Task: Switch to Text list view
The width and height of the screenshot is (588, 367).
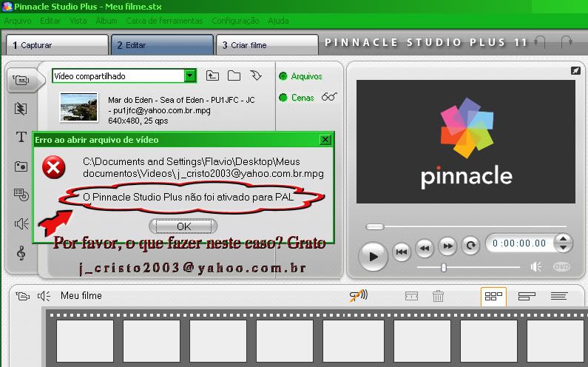Action: coord(558,297)
